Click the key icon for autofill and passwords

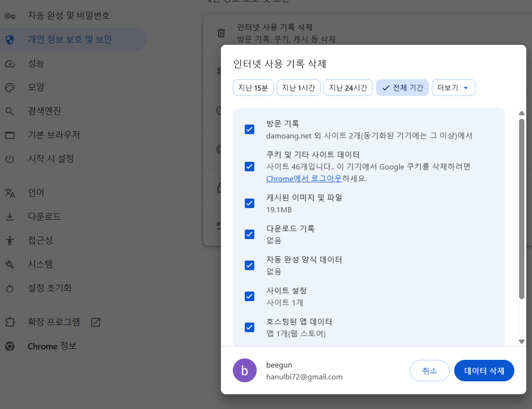[10, 16]
